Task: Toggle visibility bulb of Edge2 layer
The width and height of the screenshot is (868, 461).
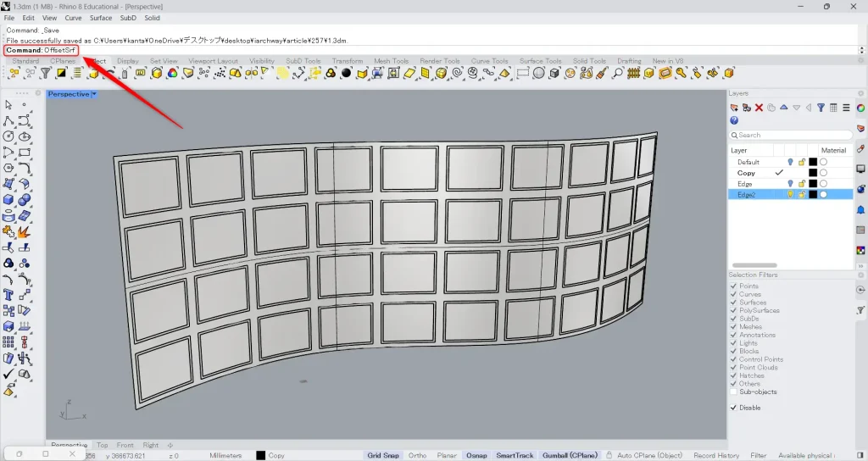Action: click(790, 194)
